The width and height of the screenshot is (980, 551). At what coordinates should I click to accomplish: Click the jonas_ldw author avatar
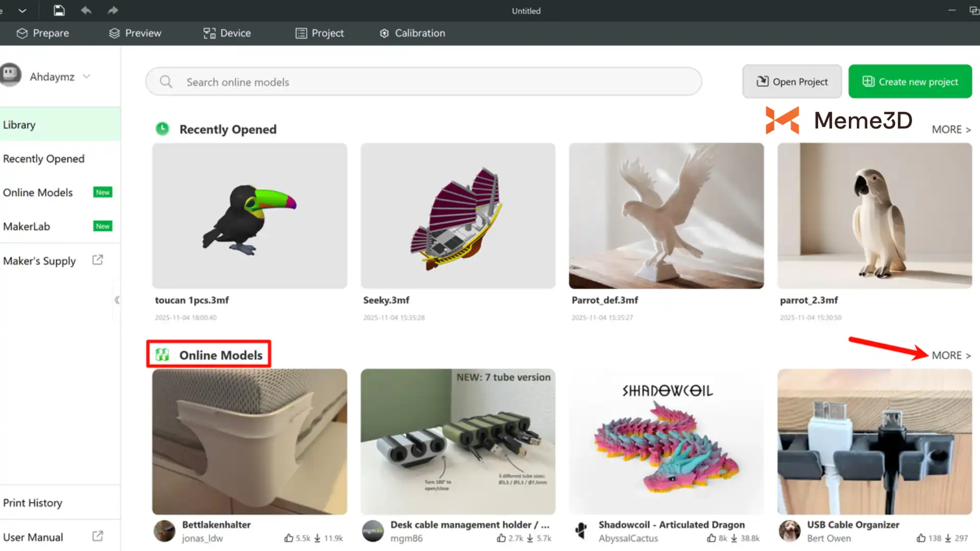coord(164,531)
